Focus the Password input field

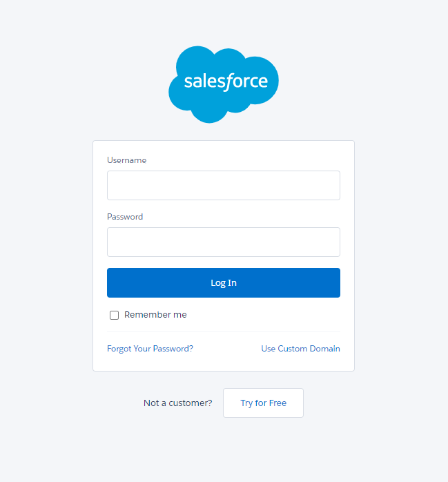pyautogui.click(x=224, y=242)
